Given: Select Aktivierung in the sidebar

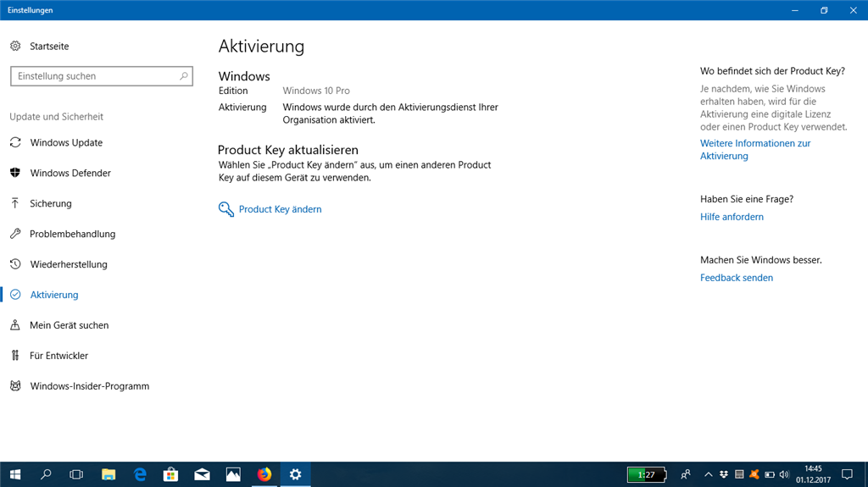Looking at the screenshot, I should pyautogui.click(x=54, y=295).
